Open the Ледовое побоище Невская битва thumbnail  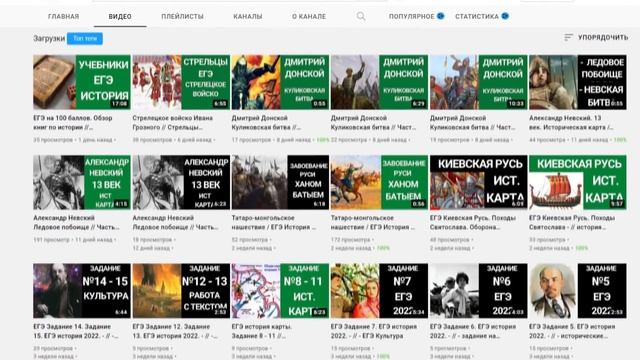click(578, 82)
